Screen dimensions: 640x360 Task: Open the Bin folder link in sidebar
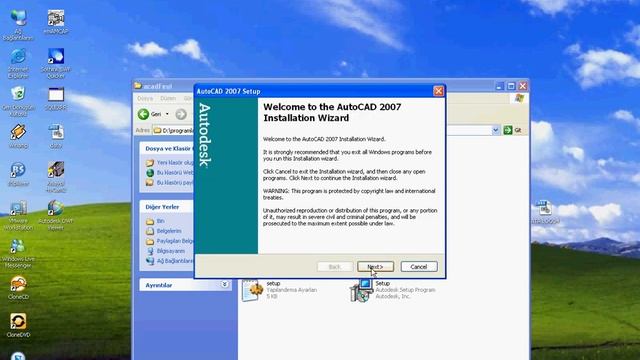click(x=156, y=221)
